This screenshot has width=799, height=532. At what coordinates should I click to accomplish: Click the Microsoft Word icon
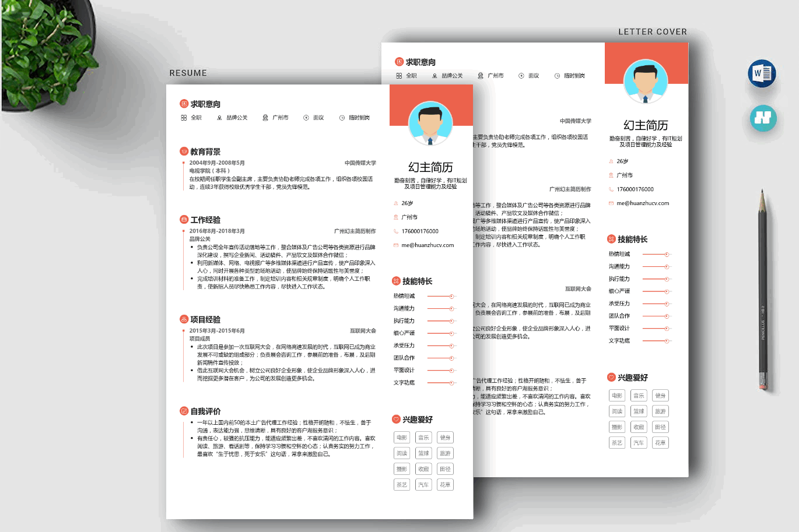pos(762,73)
